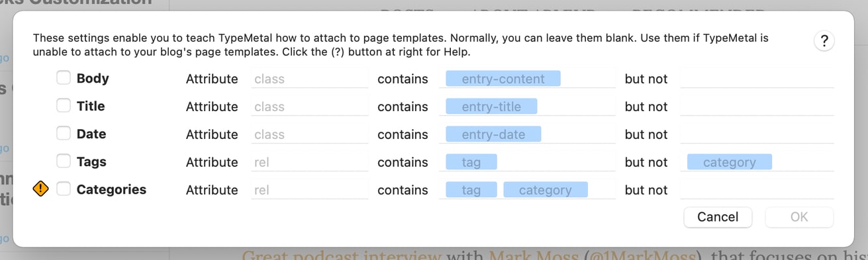Toggle the Categories checkbox
The height and width of the screenshot is (260, 868).
[63, 189]
